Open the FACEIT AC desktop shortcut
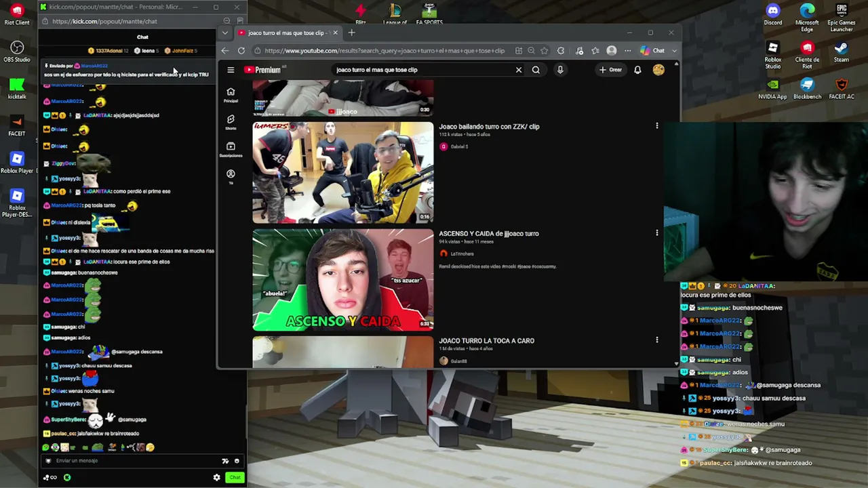 click(x=842, y=89)
